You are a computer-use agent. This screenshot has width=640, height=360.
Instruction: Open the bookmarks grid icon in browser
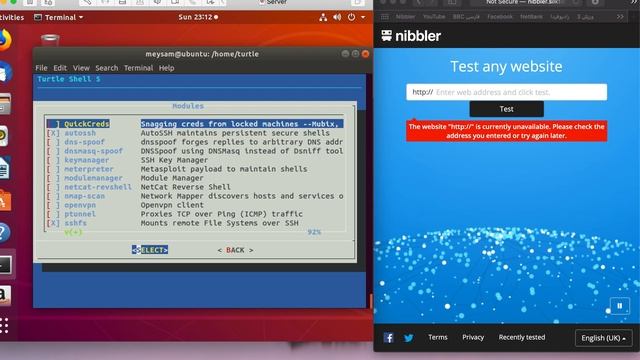(384, 17)
